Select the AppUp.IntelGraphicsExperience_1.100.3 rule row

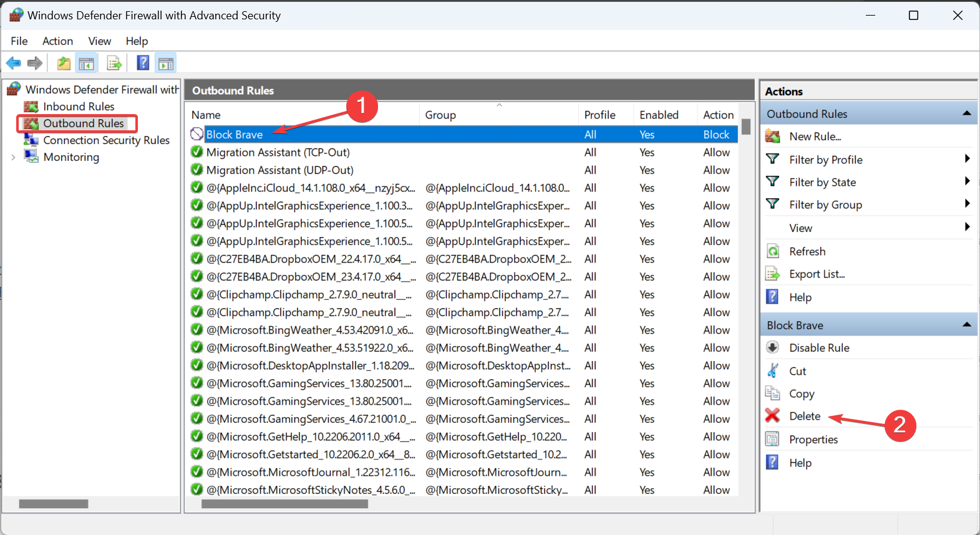[x=462, y=206]
